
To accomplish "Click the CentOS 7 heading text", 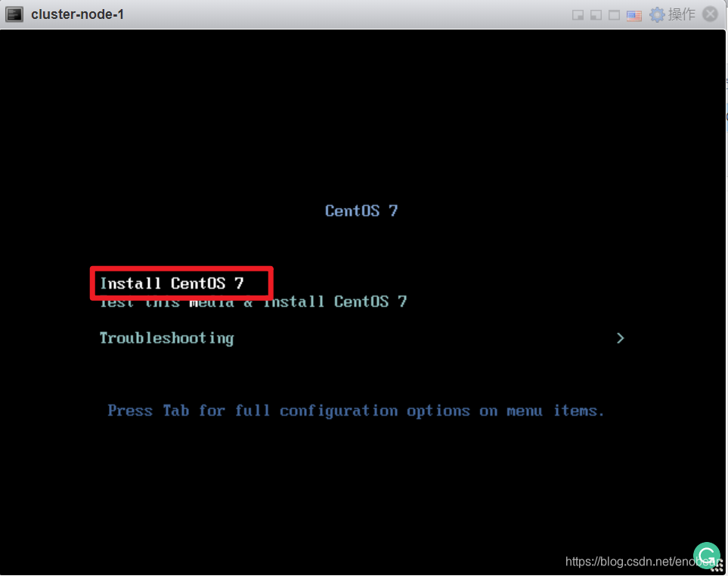I will tap(361, 211).
